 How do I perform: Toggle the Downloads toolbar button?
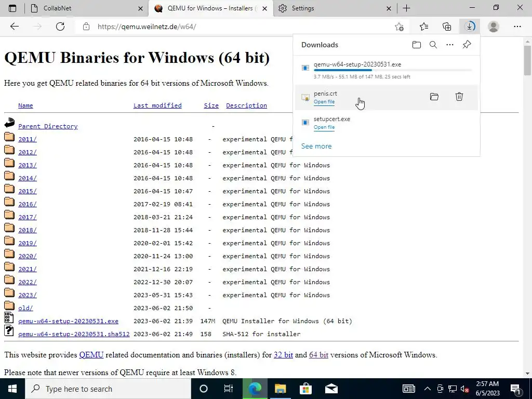tap(470, 26)
